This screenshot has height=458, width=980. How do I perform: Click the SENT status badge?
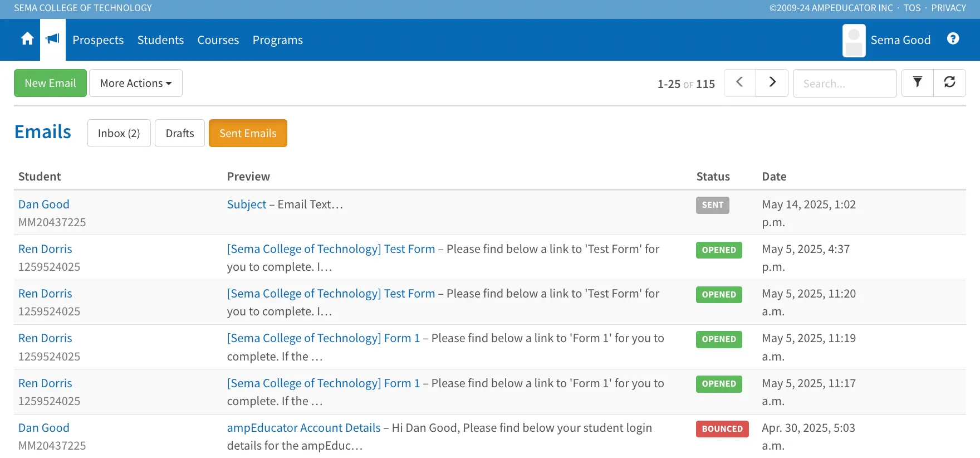[x=712, y=205]
